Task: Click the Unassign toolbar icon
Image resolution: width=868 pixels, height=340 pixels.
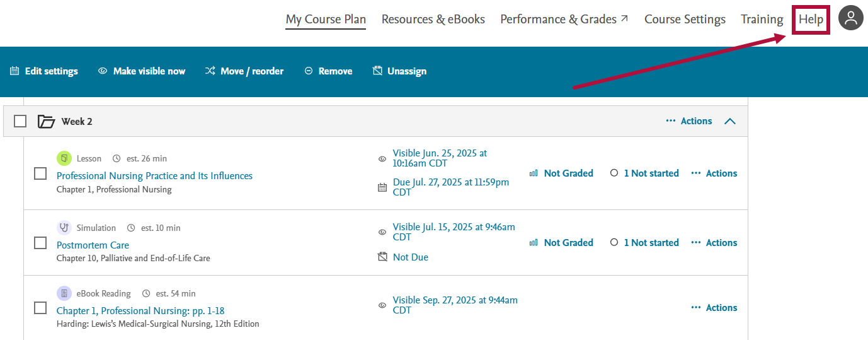Action: point(378,71)
